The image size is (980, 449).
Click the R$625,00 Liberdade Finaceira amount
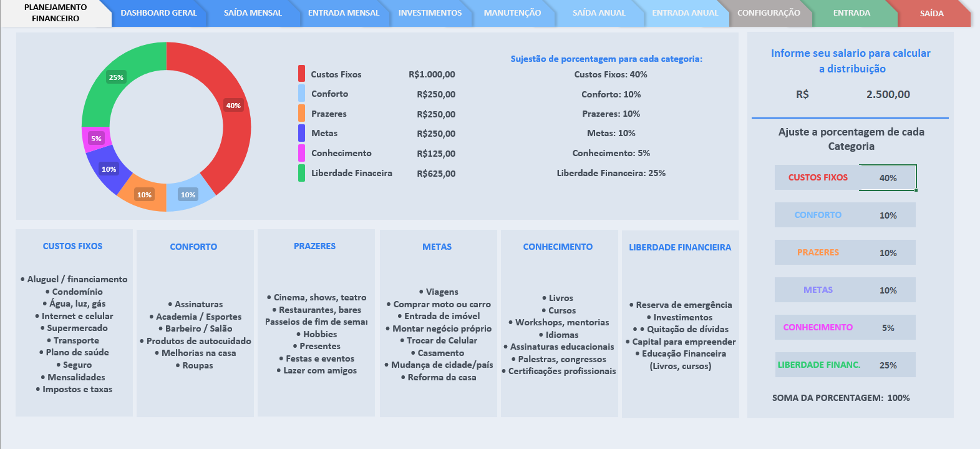click(x=436, y=174)
